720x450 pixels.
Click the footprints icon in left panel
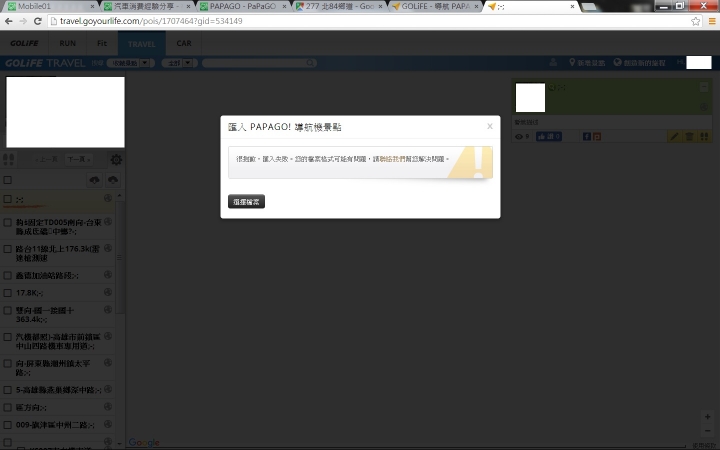click(8, 160)
